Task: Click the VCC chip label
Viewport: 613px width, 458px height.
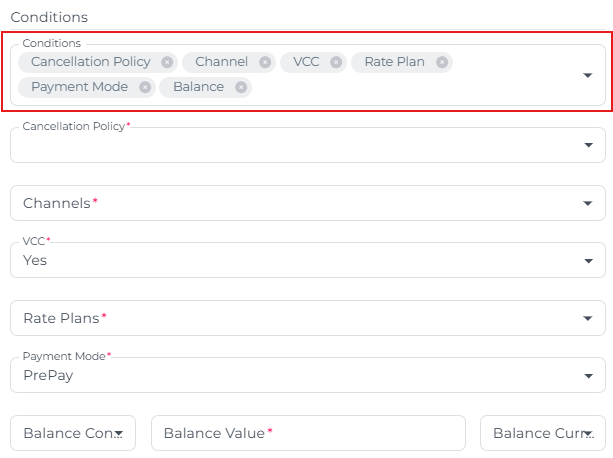Action: (x=306, y=62)
